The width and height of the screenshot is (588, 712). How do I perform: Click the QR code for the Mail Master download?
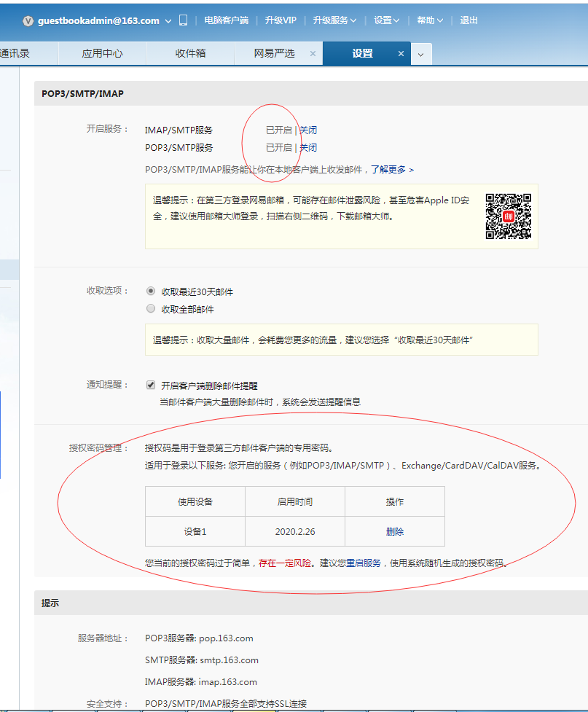pos(508,216)
